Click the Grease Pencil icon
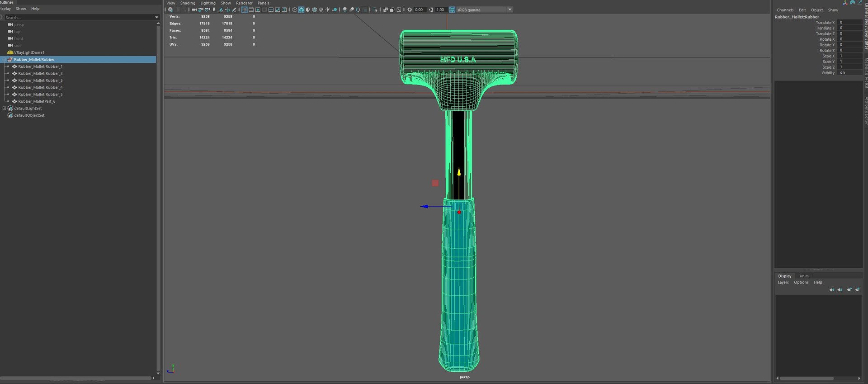This screenshot has height=384, width=868. coord(234,9)
